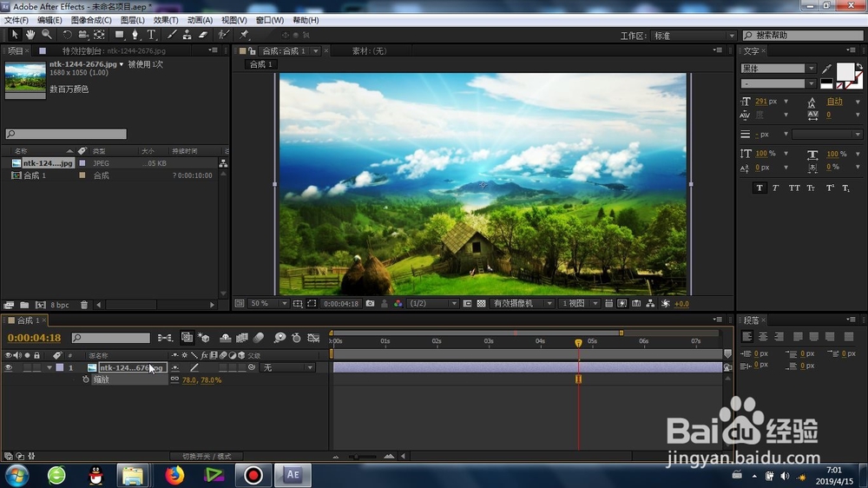
Task: Open show channel color icon
Action: point(398,304)
